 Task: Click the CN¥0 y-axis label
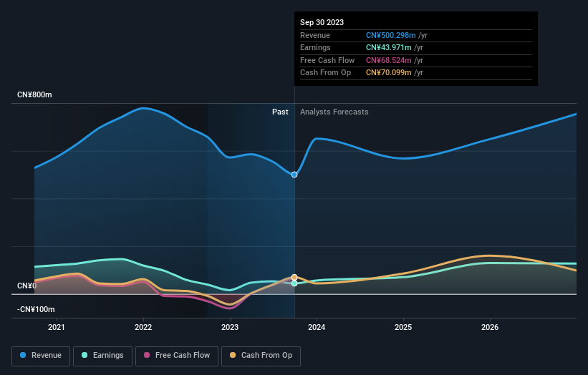[26, 286]
